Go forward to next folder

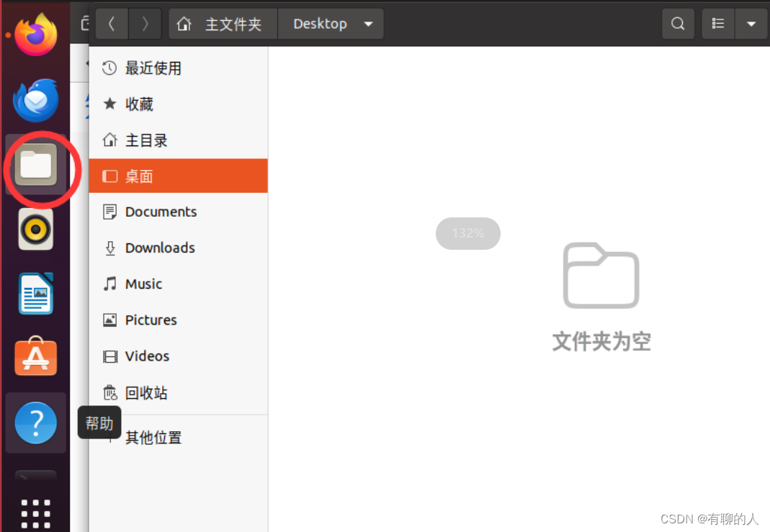(145, 24)
